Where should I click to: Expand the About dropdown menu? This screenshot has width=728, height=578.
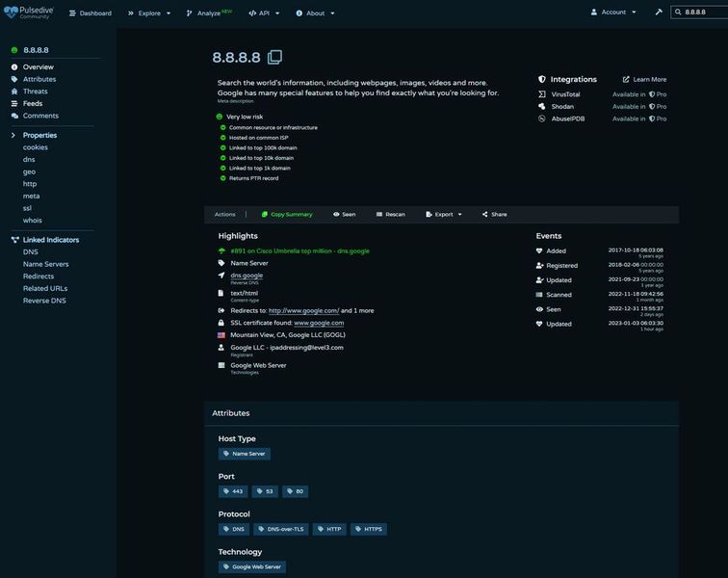pyautogui.click(x=315, y=13)
